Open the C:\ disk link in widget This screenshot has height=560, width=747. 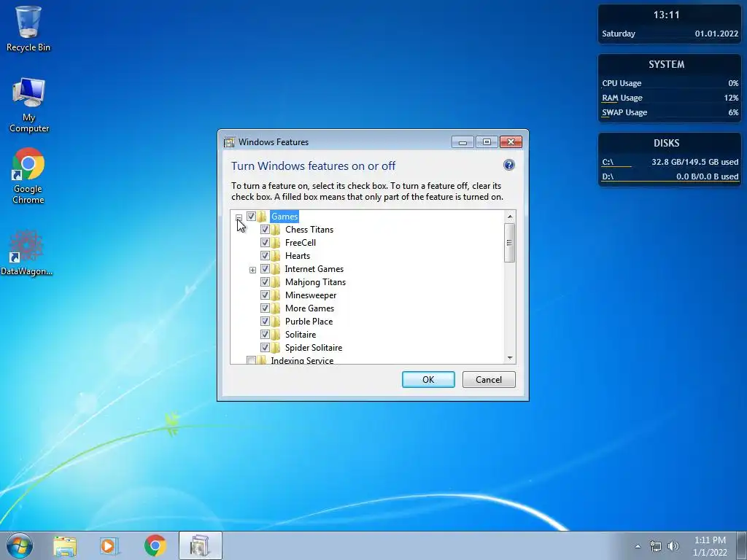tap(608, 162)
